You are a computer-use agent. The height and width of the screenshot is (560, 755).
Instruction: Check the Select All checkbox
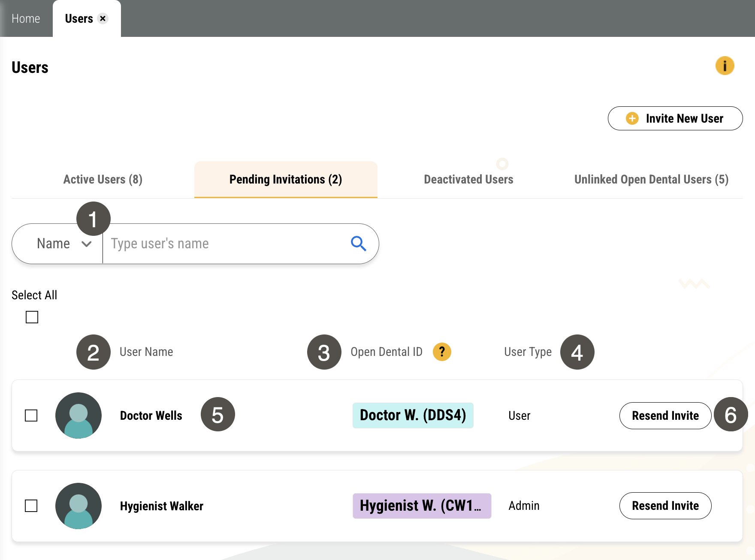(x=32, y=317)
